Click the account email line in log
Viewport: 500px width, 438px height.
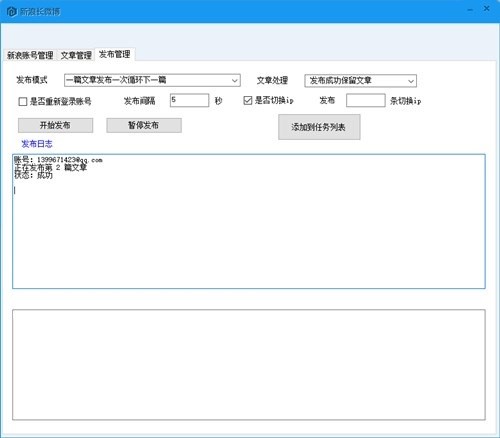pos(58,160)
